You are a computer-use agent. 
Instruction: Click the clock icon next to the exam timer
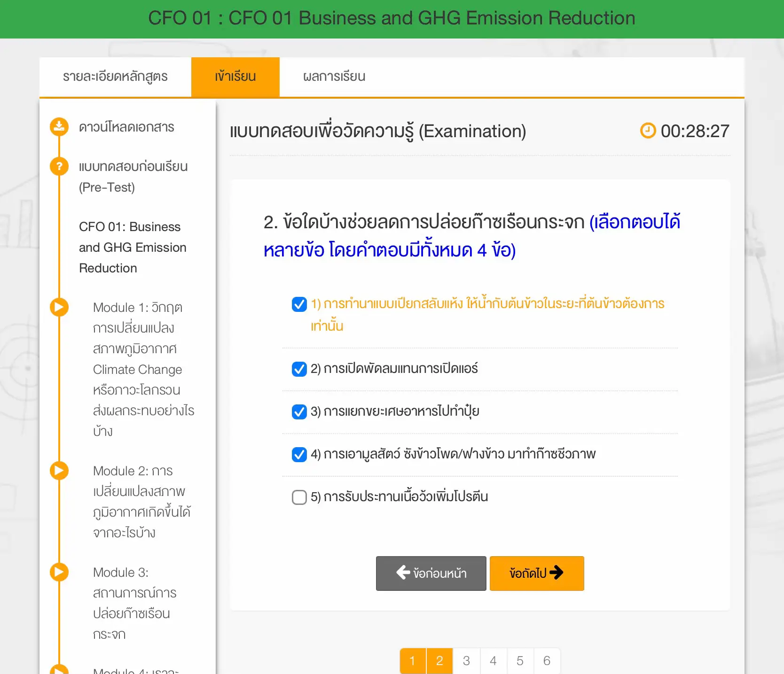click(x=648, y=131)
